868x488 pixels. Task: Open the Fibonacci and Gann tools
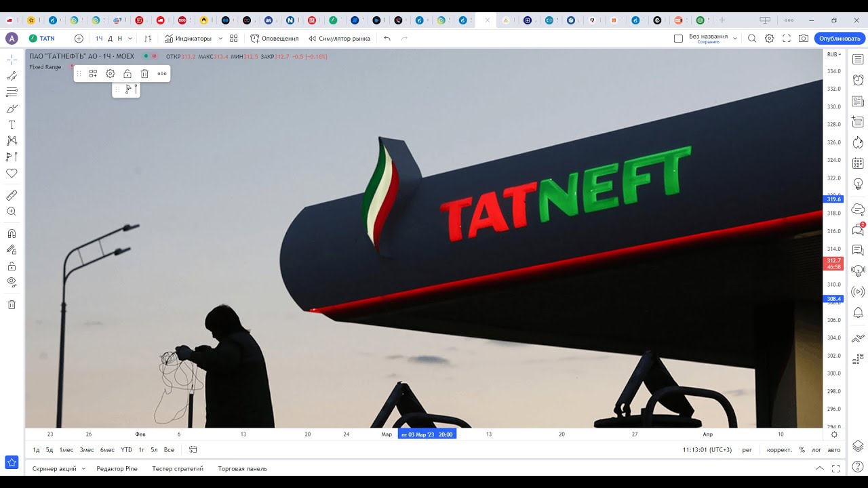point(12,92)
